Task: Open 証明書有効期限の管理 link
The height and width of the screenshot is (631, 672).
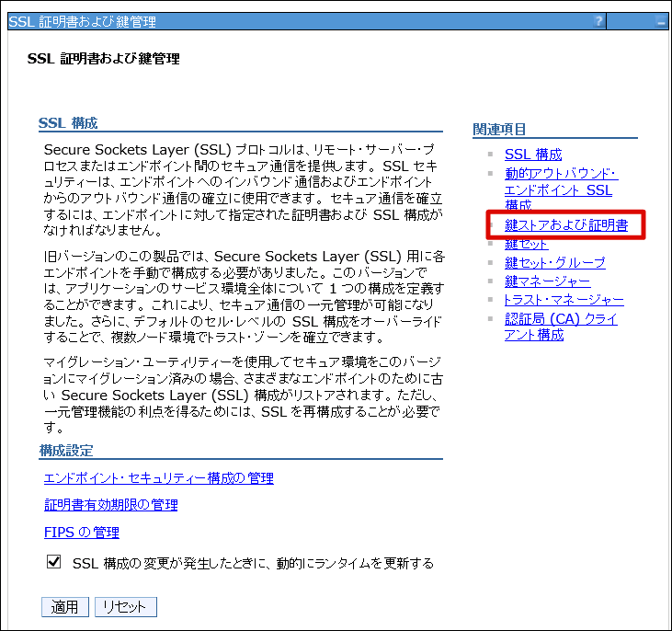Action: coord(110,505)
